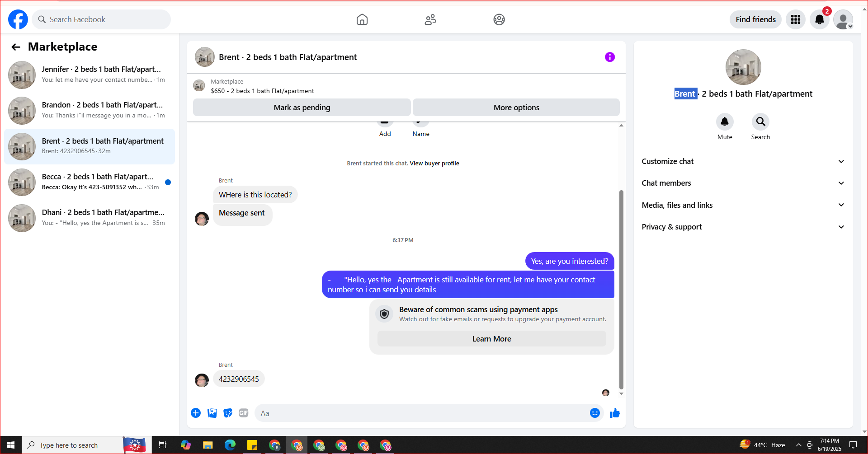Click the highlighted Brent name in right panel
This screenshot has width=868, height=454.
pos(685,94)
